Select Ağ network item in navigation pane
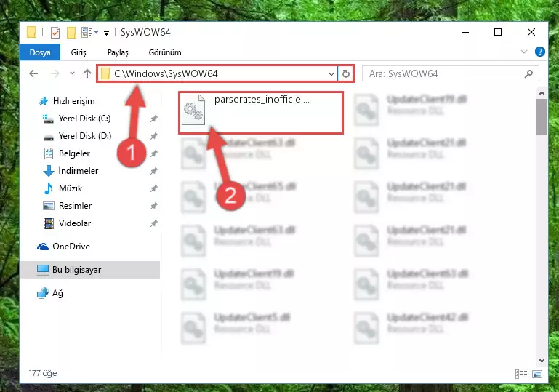 click(50, 293)
